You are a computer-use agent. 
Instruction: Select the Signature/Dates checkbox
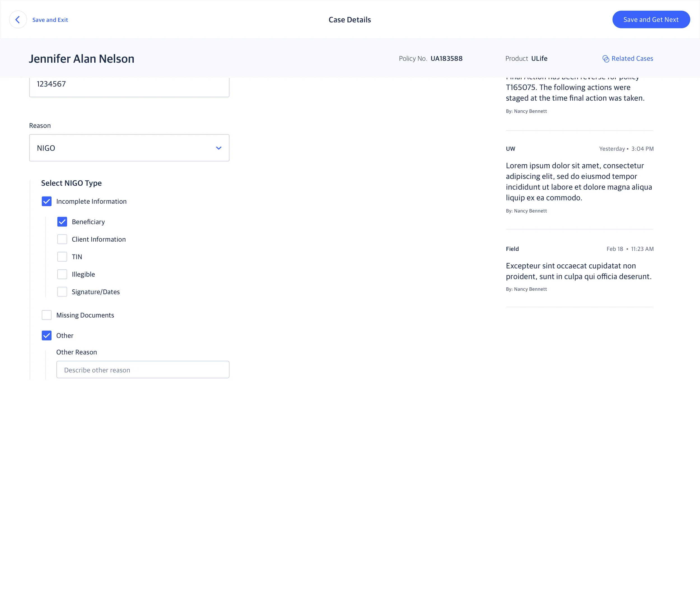pos(62,292)
